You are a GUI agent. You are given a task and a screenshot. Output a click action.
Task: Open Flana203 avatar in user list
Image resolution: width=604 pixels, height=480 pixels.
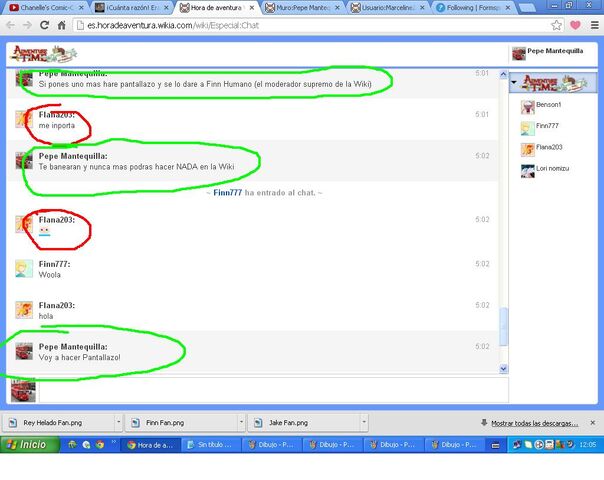click(x=528, y=150)
